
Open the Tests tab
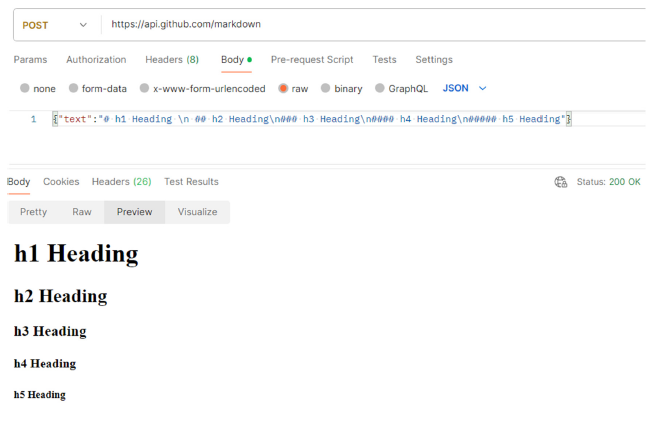(x=384, y=60)
